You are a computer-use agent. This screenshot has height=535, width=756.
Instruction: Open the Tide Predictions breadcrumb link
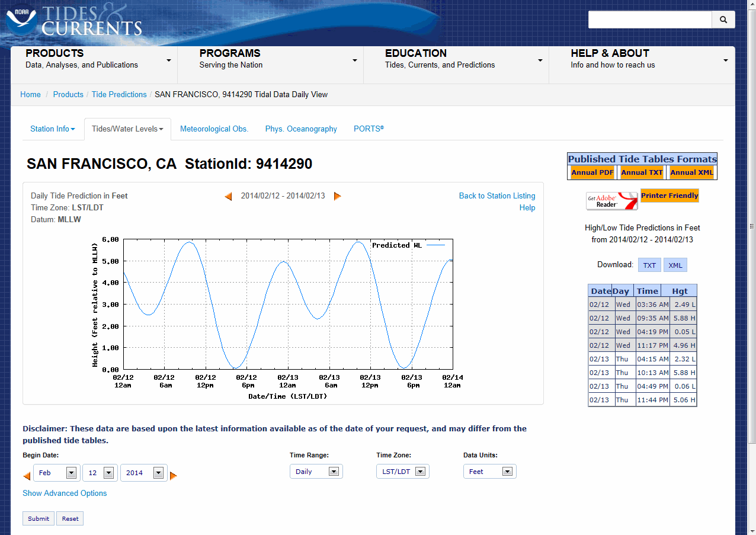click(119, 94)
